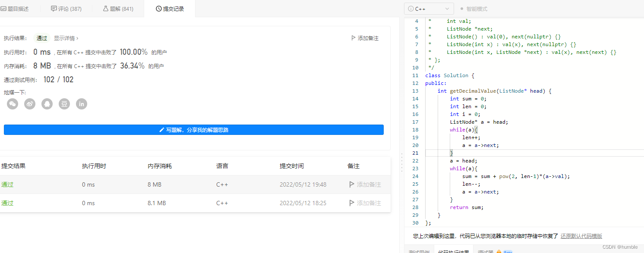
Task: Click the info icon in language selector
Action: tap(410, 9)
